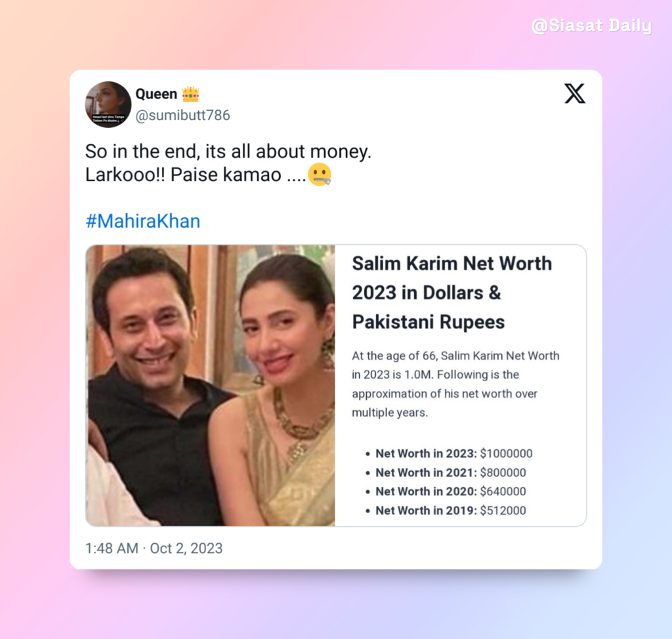Open the #MahiraKhan hashtag
The image size is (672, 639).
point(142,221)
